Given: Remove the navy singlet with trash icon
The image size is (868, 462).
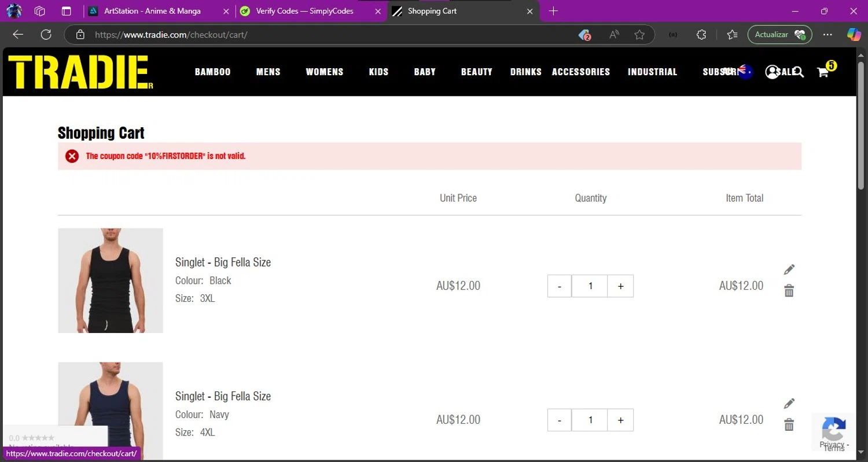Looking at the screenshot, I should tap(789, 425).
